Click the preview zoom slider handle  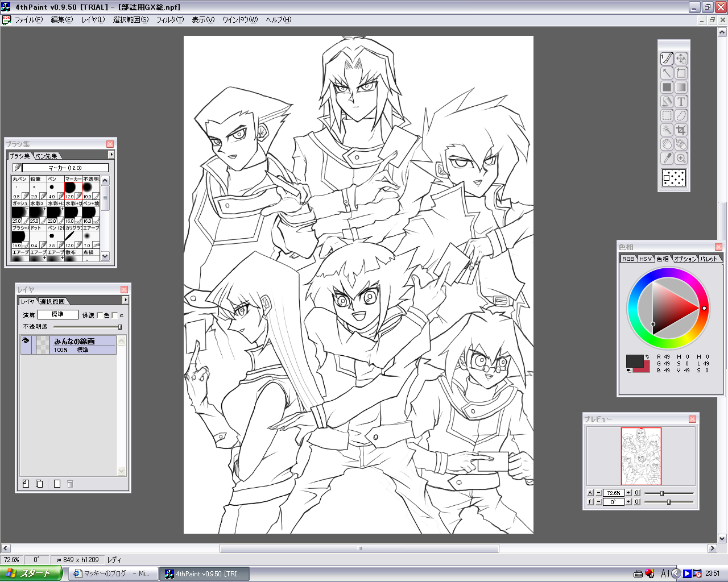point(662,493)
